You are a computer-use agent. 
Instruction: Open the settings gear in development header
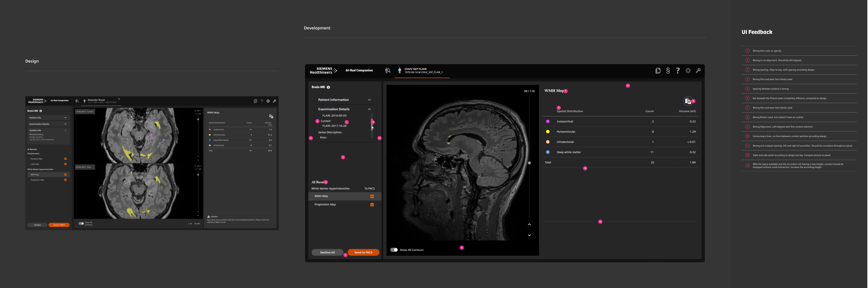tap(688, 71)
